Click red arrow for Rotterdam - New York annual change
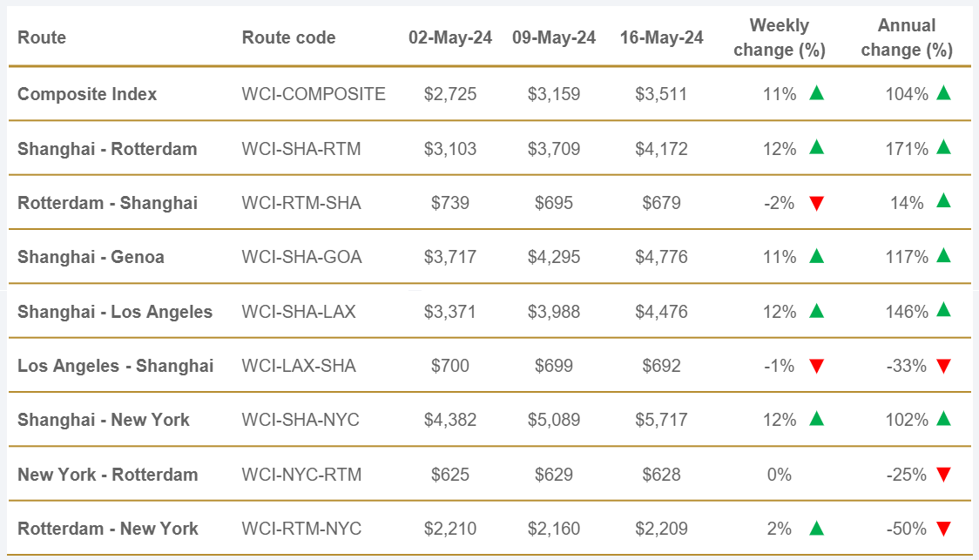The width and height of the screenshot is (979, 560). pos(943,529)
